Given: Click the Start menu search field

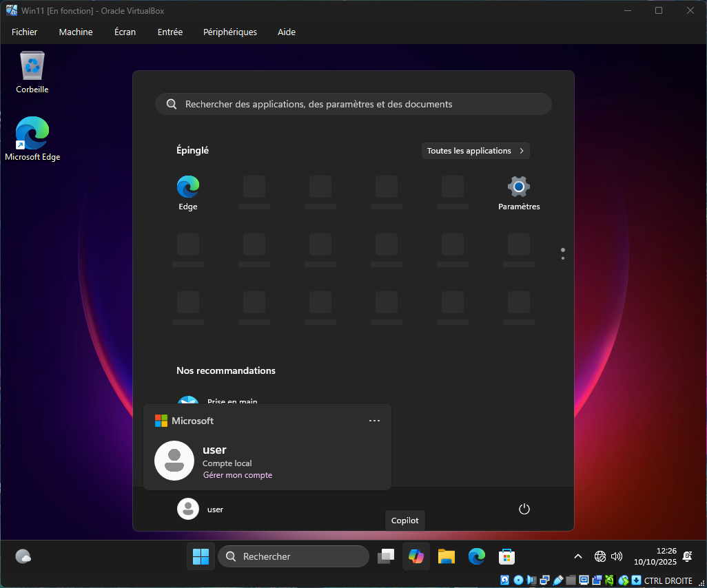Looking at the screenshot, I should pos(353,105).
